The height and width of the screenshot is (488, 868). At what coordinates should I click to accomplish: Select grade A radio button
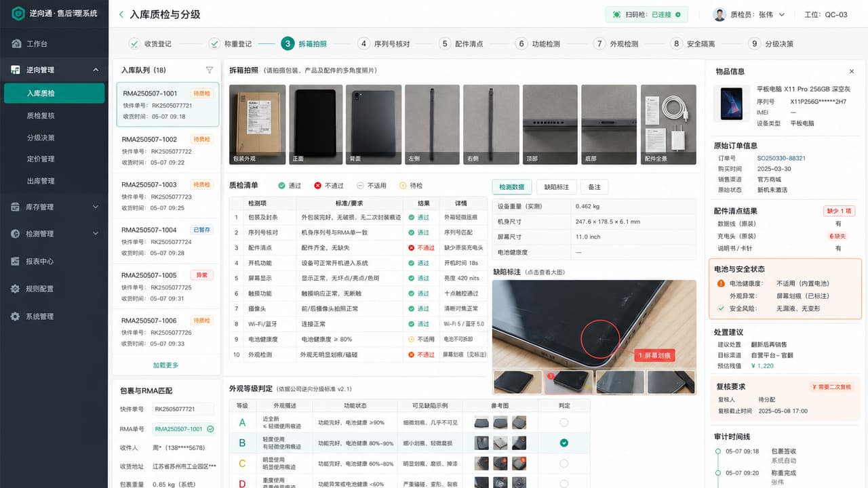(564, 422)
